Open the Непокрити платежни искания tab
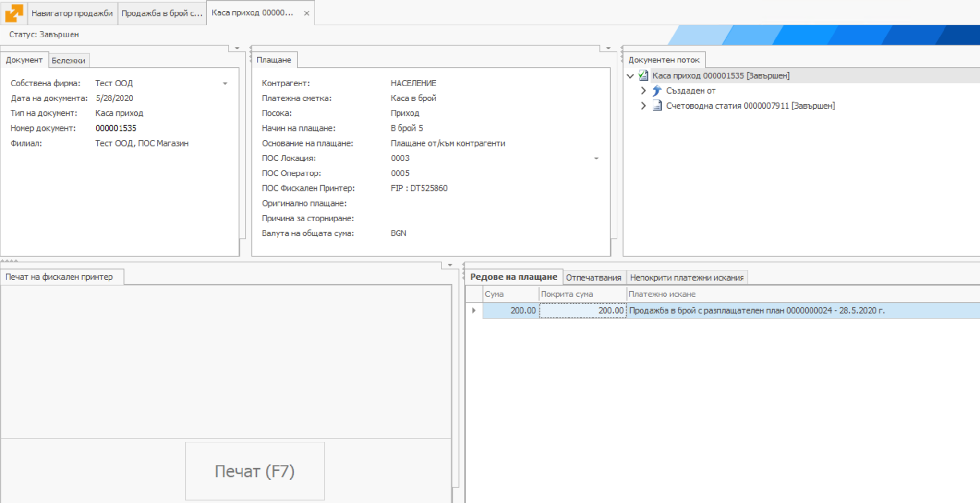980x503 pixels. pyautogui.click(x=687, y=277)
